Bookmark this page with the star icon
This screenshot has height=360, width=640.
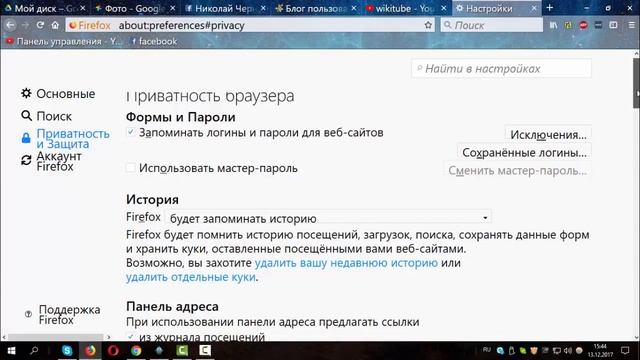point(428,25)
